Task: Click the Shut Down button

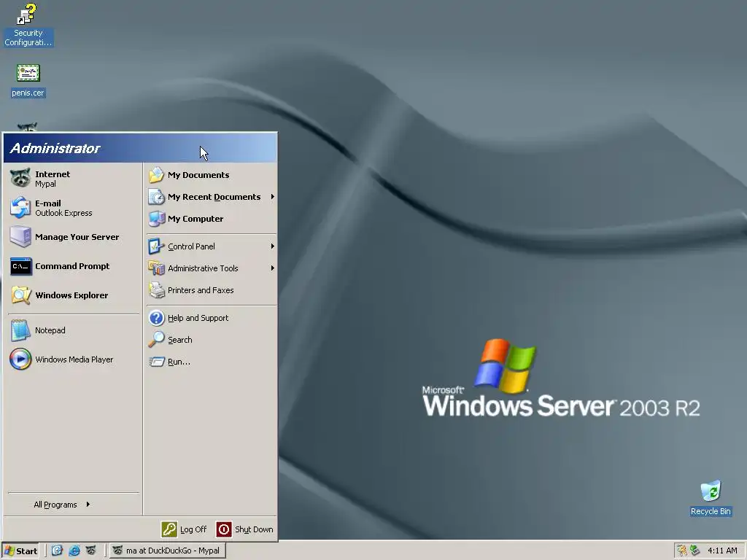Action: (x=245, y=529)
